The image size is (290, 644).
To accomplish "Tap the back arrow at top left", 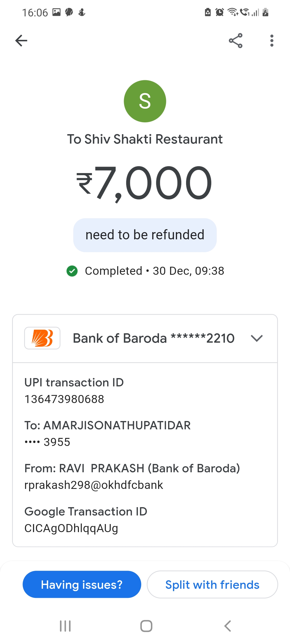I will 21,41.
